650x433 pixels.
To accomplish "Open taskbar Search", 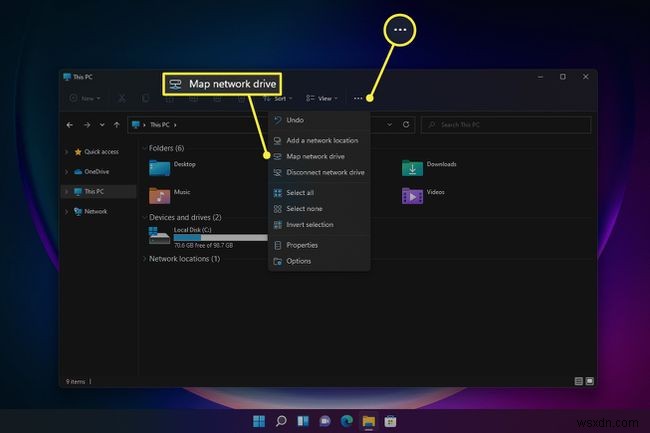I will point(281,421).
